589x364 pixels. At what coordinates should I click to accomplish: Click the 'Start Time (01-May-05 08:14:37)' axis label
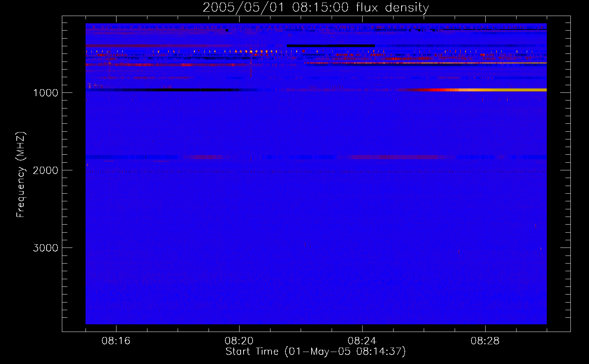(316, 352)
